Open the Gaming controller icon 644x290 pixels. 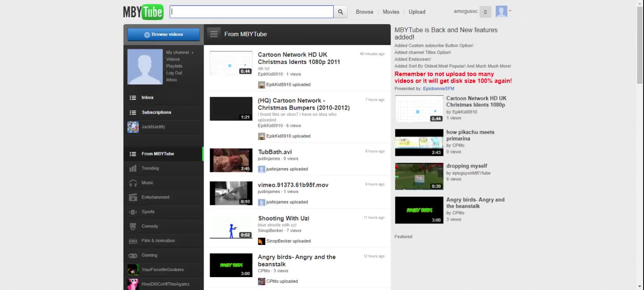click(x=133, y=255)
